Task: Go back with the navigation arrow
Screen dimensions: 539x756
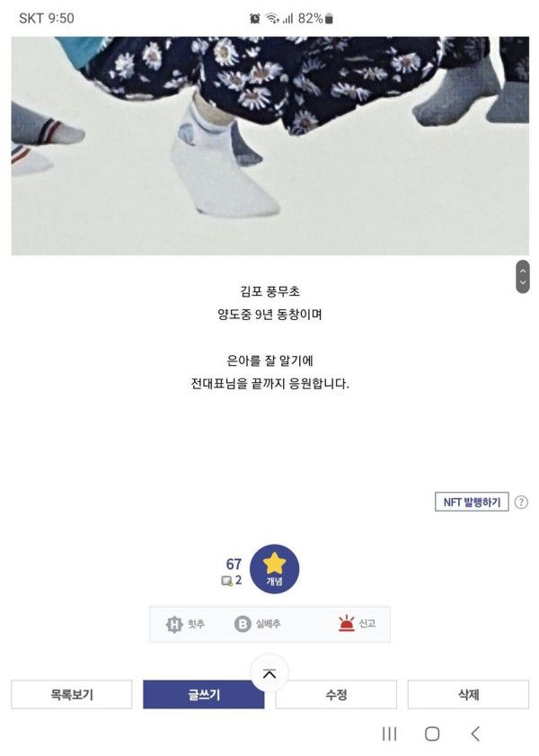Action: (x=475, y=734)
